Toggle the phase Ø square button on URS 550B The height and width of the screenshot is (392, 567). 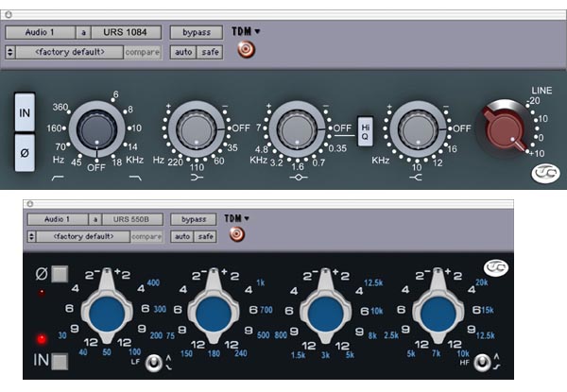(60, 274)
